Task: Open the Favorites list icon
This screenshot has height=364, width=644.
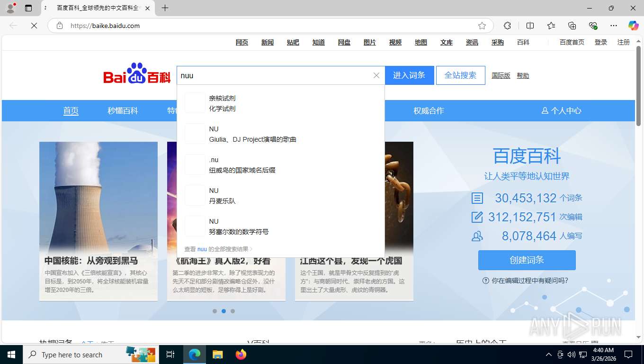Action: [551, 26]
